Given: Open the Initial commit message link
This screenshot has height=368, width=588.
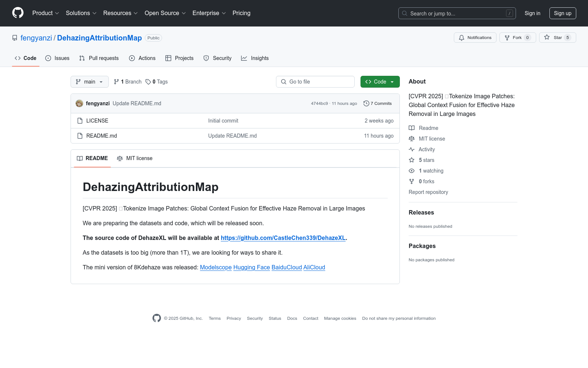Looking at the screenshot, I should click(x=223, y=121).
